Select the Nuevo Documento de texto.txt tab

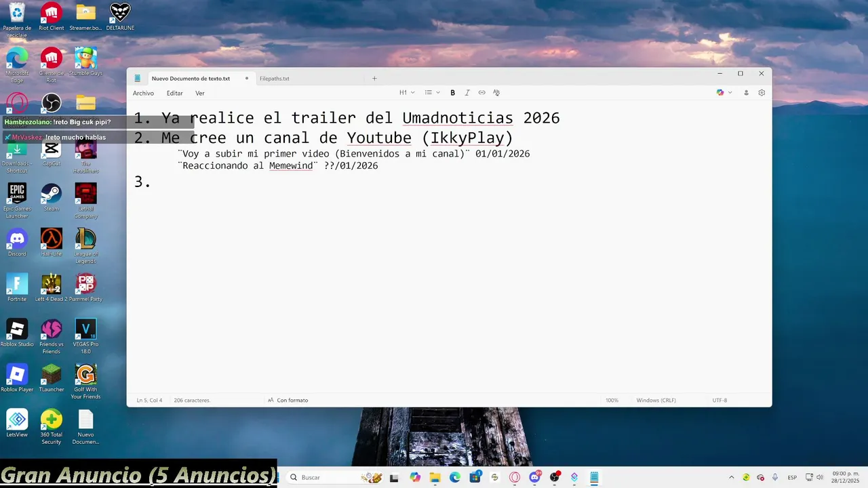(x=191, y=79)
